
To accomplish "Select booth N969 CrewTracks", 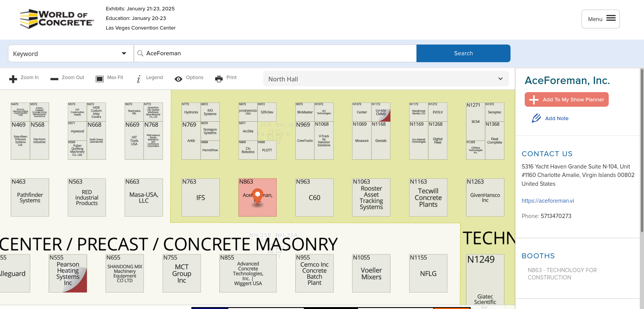I will [305, 140].
